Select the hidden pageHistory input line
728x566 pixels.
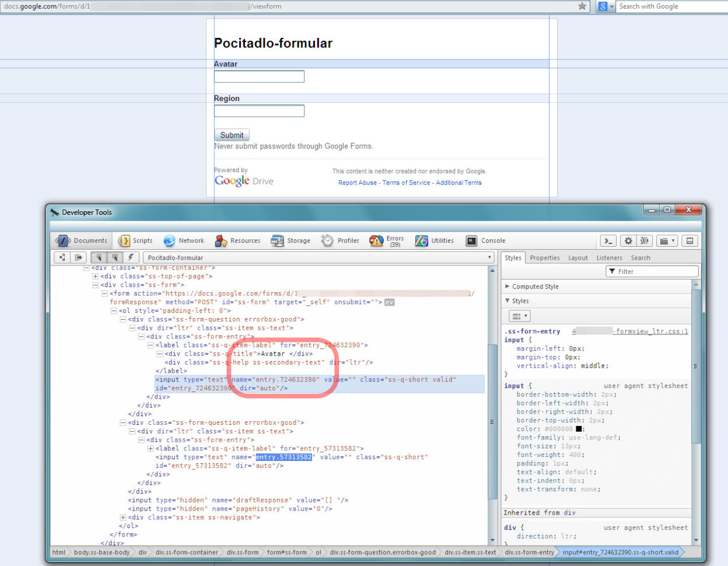(x=230, y=509)
